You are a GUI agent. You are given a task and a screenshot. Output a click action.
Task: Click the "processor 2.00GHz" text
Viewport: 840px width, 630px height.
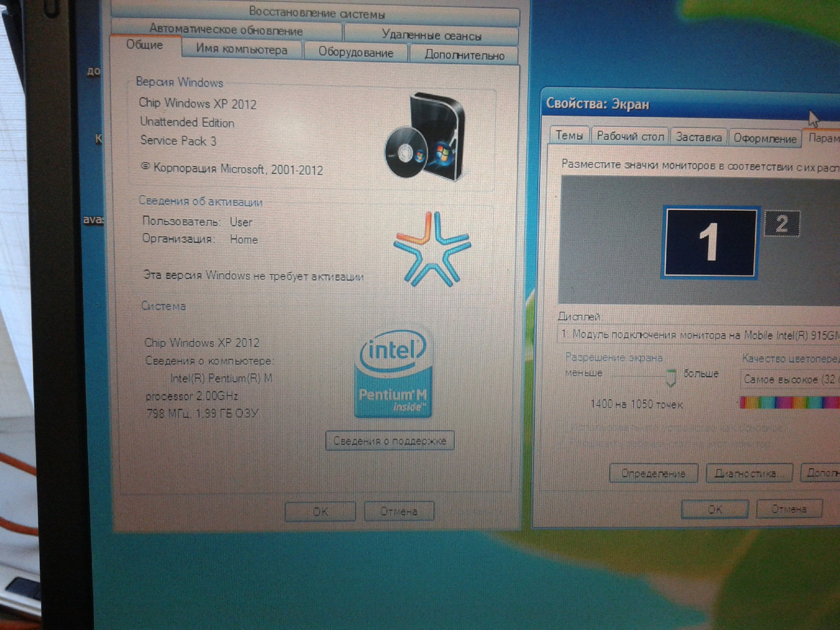(x=192, y=396)
